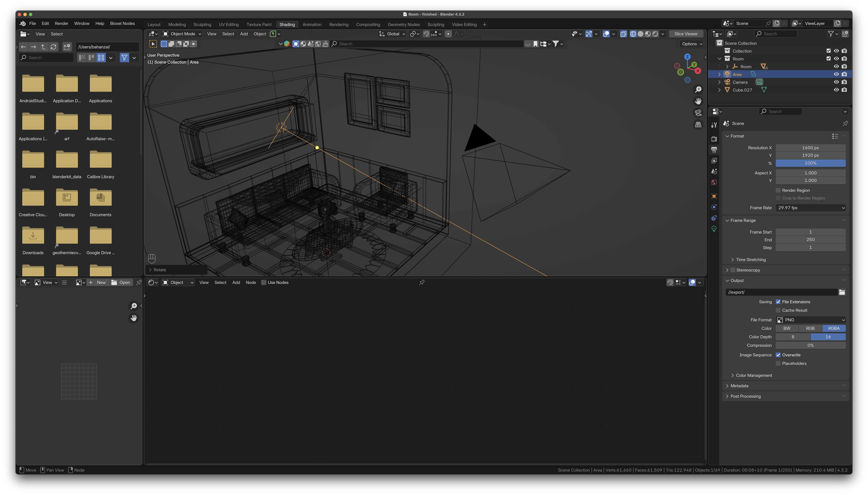Switch to the Geometry Nodes workspace tab
868x495 pixels.
(404, 24)
